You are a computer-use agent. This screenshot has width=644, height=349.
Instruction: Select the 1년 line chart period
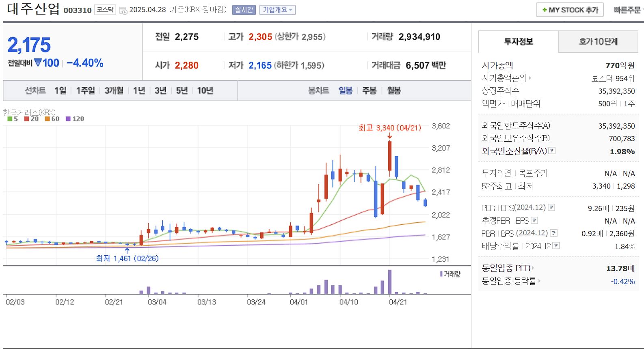click(x=139, y=90)
